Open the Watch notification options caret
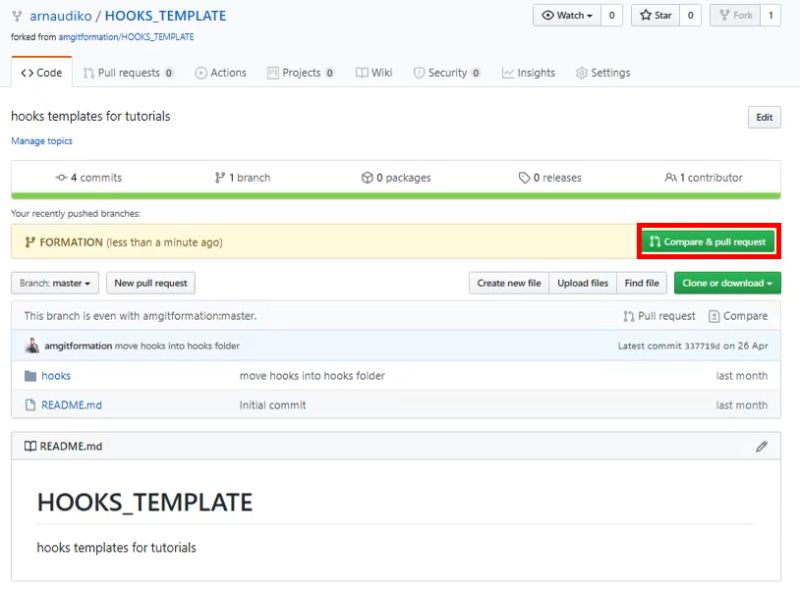The width and height of the screenshot is (800, 589). tap(590, 14)
